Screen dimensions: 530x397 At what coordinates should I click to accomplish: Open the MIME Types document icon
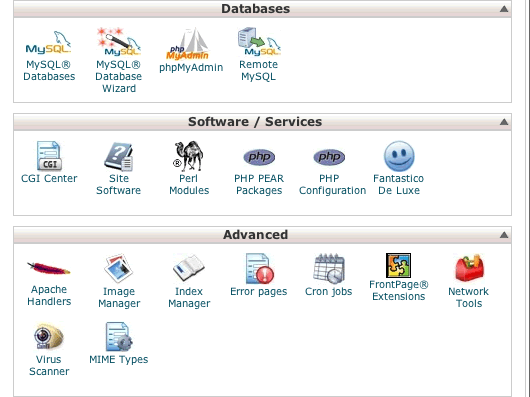pyautogui.click(x=119, y=337)
